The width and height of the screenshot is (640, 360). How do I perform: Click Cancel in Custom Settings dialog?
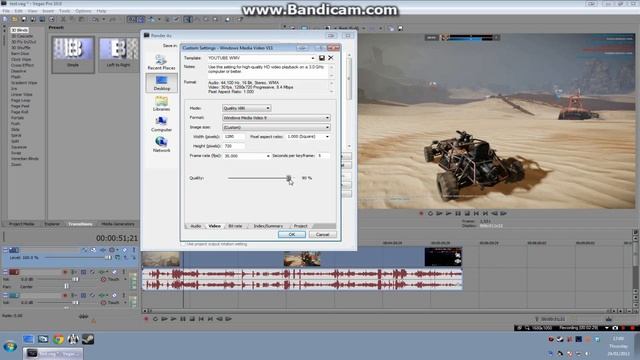[x=322, y=235]
